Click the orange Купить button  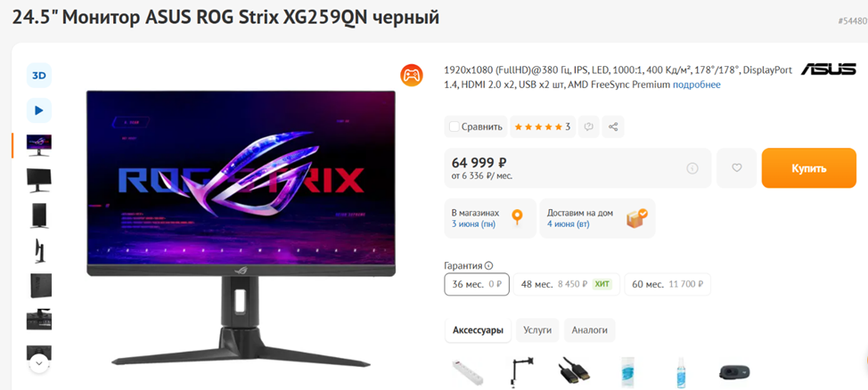(809, 168)
